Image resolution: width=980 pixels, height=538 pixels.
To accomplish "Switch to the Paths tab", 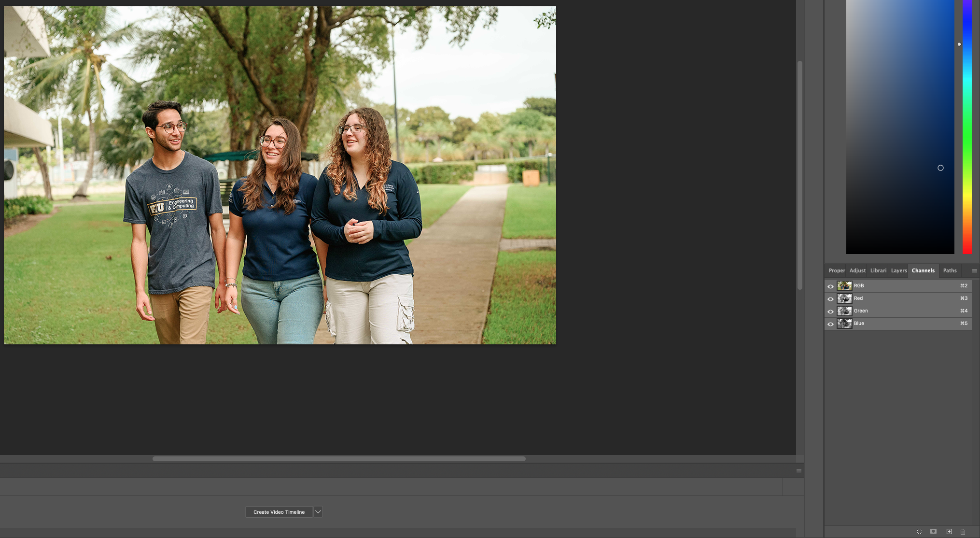I will tap(949, 270).
